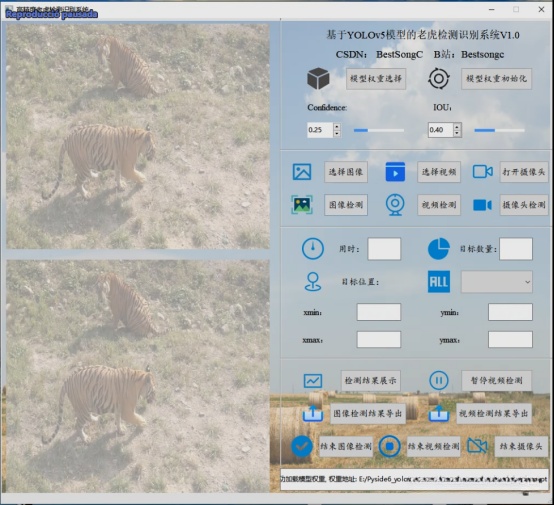
Task: Click the 目标位置 label
Action: (x=360, y=282)
